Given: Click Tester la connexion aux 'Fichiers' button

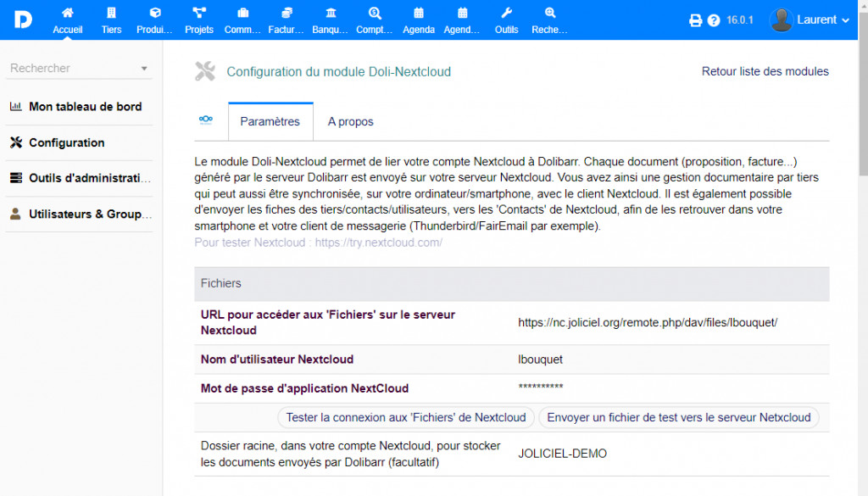Looking at the screenshot, I should (x=406, y=417).
